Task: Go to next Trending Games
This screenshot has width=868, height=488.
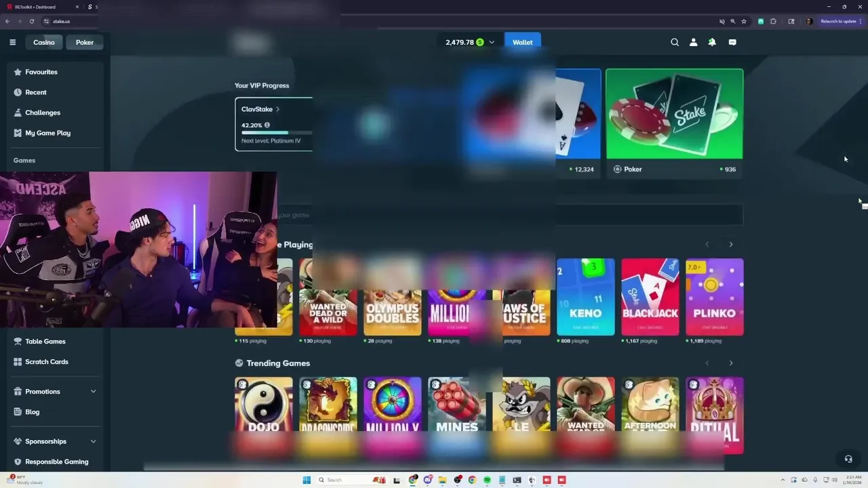Action: 730,363
